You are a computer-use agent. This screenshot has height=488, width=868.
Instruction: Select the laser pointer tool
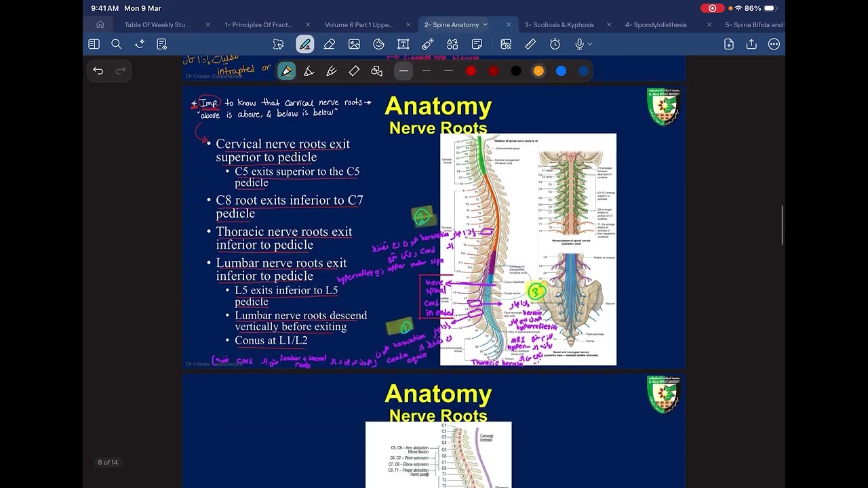(428, 44)
